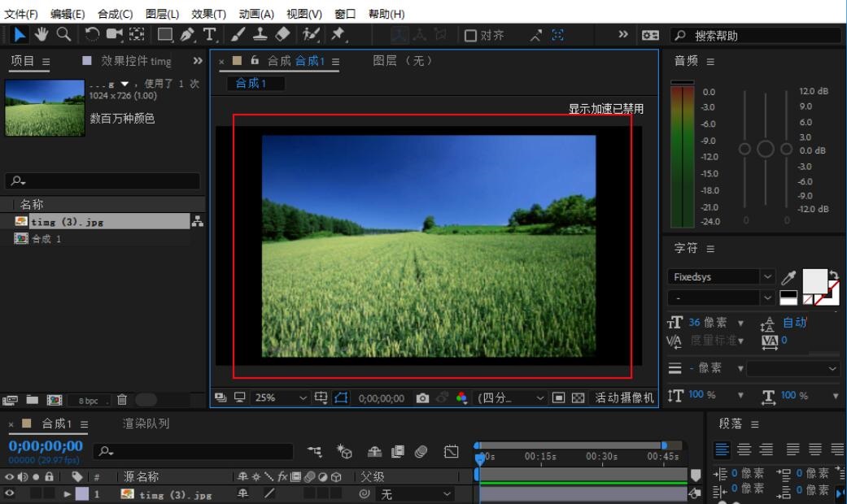Enable the 对齐 snapping checkbox
The image size is (847, 504).
(470, 35)
